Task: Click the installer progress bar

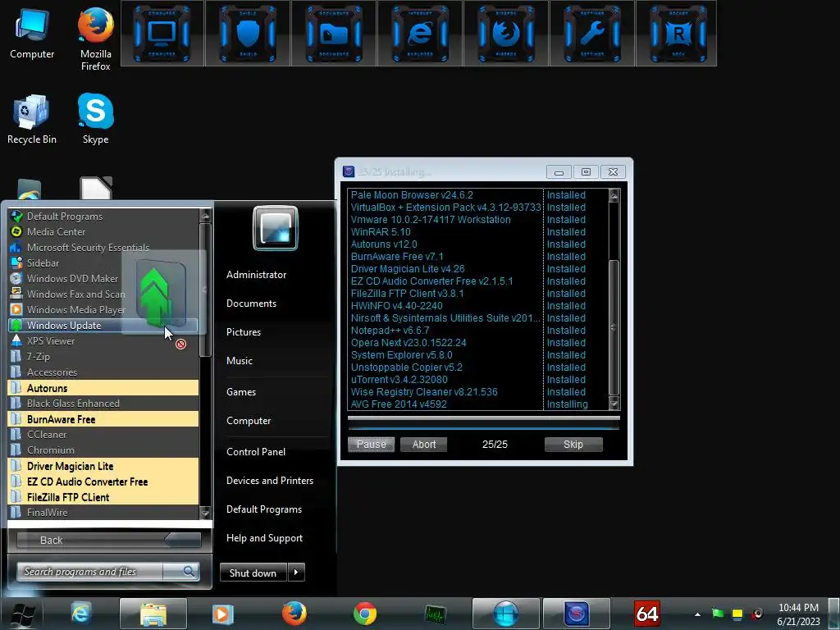Action: pyautogui.click(x=484, y=424)
